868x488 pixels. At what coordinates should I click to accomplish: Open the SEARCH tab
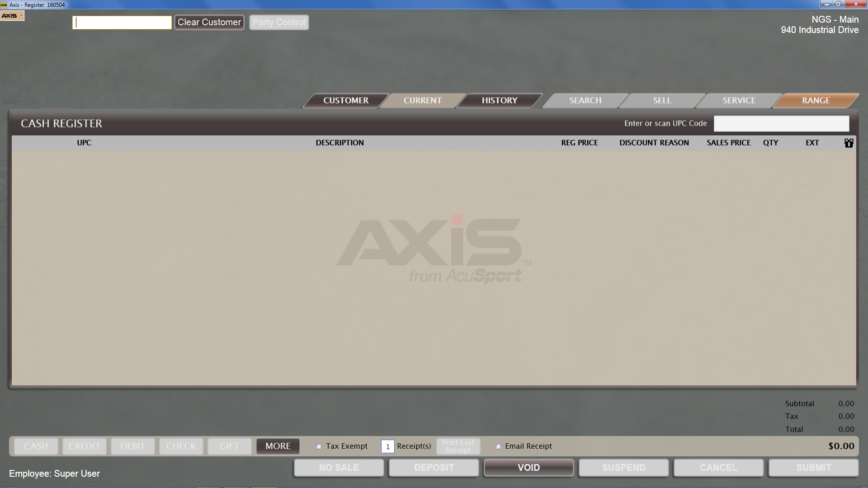[x=585, y=100]
